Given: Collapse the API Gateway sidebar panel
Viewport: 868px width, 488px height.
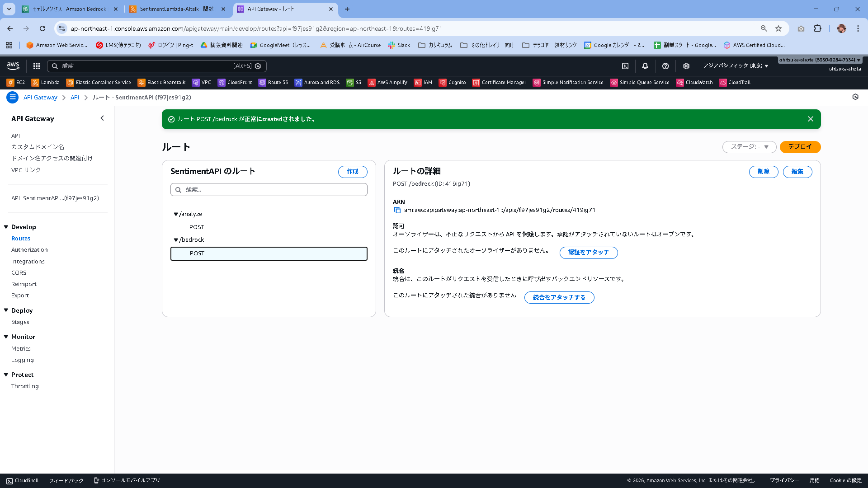Looking at the screenshot, I should click(102, 118).
